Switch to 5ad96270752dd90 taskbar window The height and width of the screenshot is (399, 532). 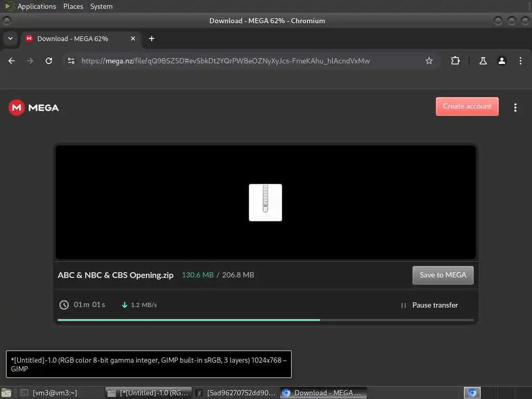pos(236,393)
